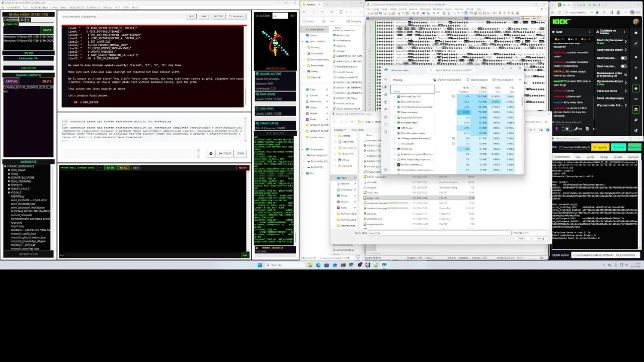Toggle the ACKTRIX checkbox
The image size is (644, 362).
point(257,16)
